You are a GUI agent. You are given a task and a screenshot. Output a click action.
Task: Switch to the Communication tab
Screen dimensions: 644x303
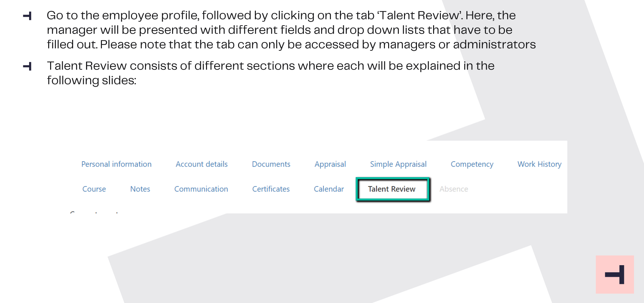coord(201,189)
